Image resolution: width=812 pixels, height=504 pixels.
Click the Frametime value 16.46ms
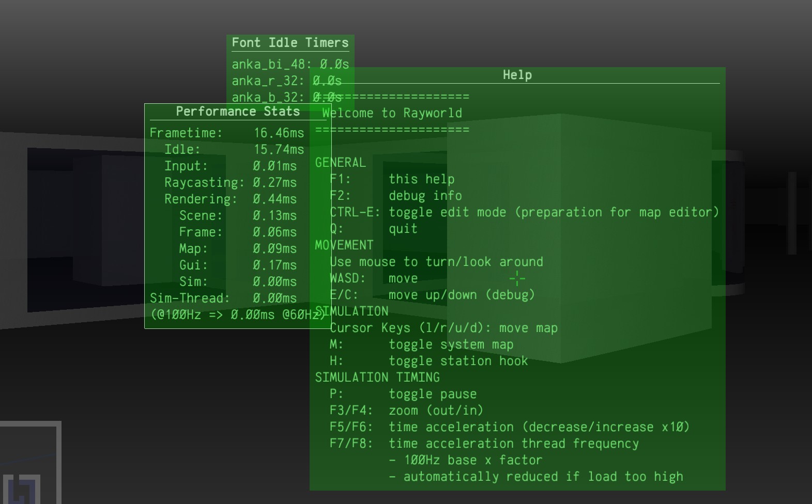(x=279, y=133)
